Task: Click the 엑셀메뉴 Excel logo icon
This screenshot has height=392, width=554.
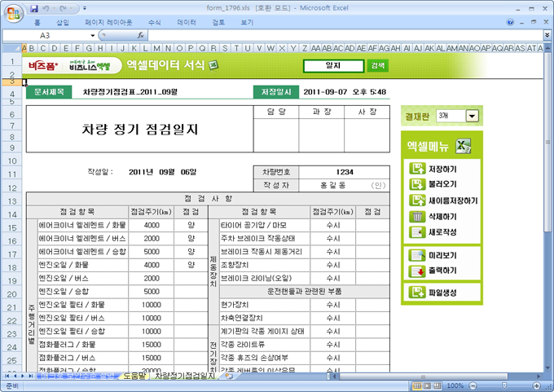Action: (x=464, y=146)
